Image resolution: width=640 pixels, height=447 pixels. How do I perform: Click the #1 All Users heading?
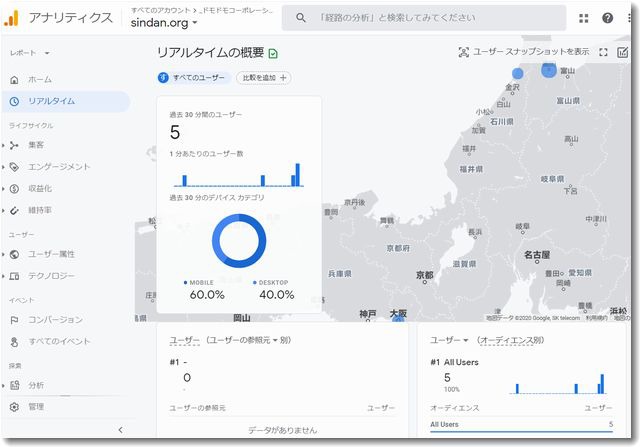pos(454,362)
